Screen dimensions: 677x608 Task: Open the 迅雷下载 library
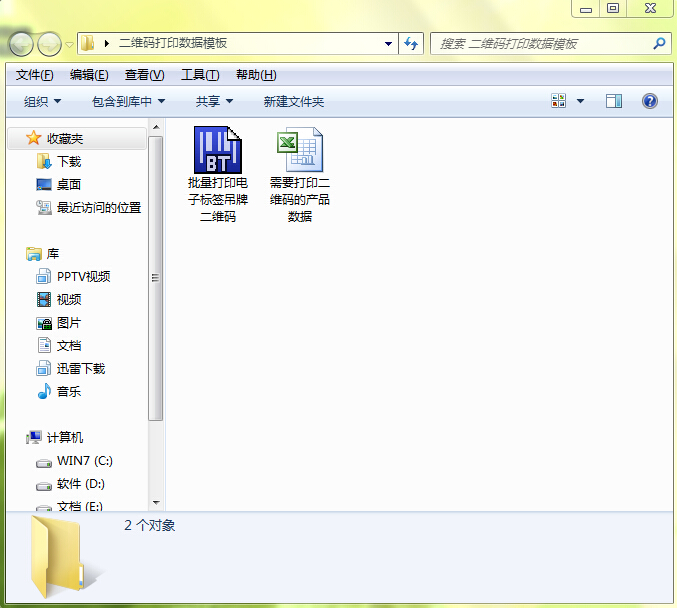coord(81,368)
